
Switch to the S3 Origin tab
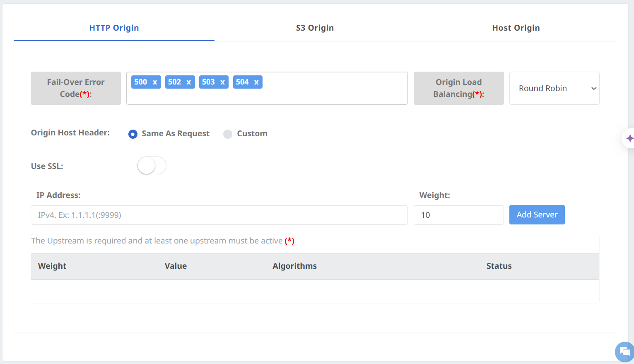tap(315, 28)
